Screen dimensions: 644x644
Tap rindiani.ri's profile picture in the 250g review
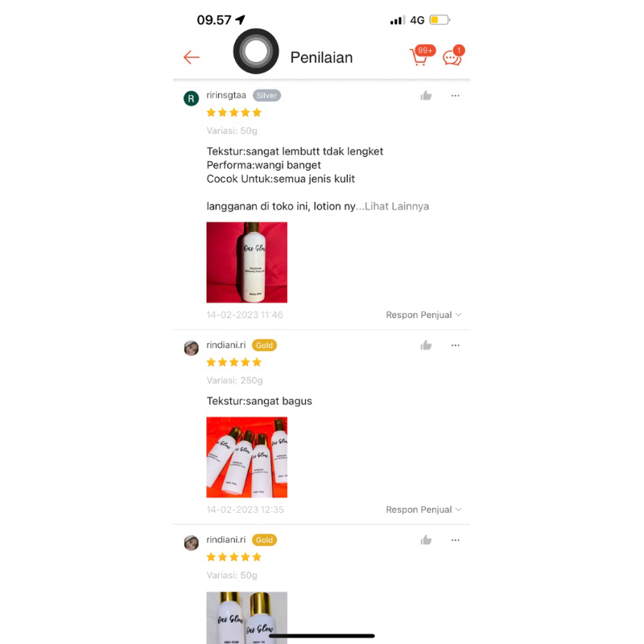tap(191, 348)
